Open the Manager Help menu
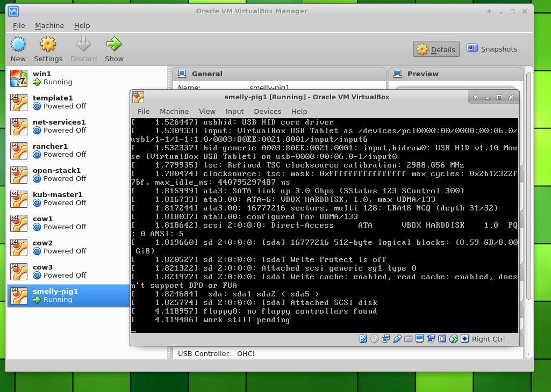The image size is (551, 392). (82, 26)
